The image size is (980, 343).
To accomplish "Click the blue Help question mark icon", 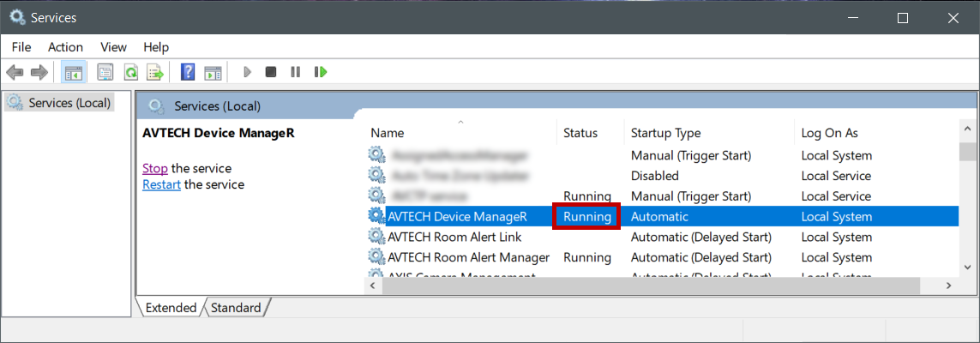I will click(x=188, y=72).
